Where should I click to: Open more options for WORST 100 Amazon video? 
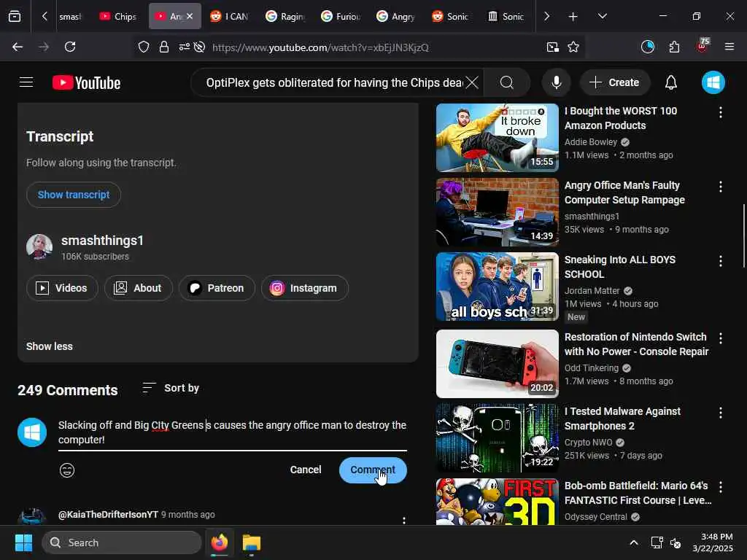pyautogui.click(x=720, y=112)
